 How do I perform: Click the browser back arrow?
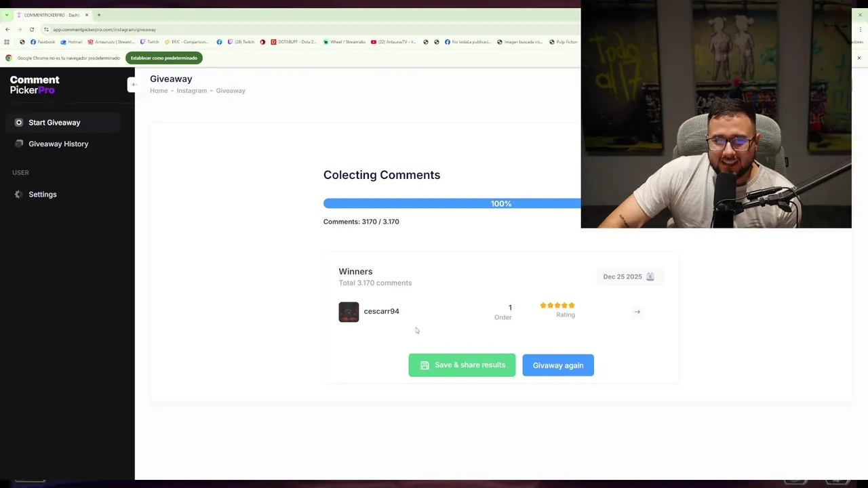coord(7,30)
